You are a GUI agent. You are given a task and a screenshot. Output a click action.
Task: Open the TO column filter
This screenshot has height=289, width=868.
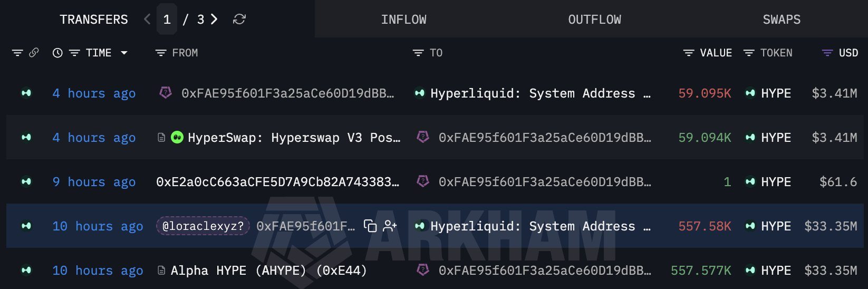[x=418, y=53]
